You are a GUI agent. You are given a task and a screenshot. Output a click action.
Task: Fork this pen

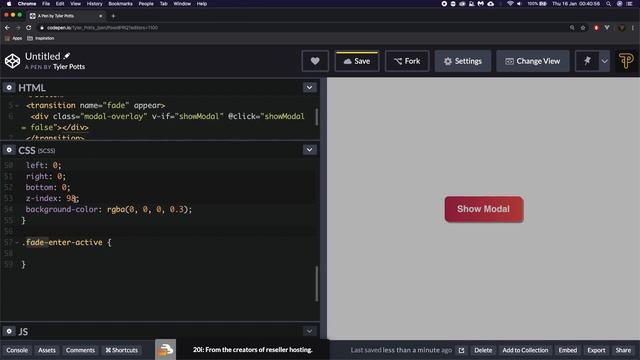click(x=407, y=61)
